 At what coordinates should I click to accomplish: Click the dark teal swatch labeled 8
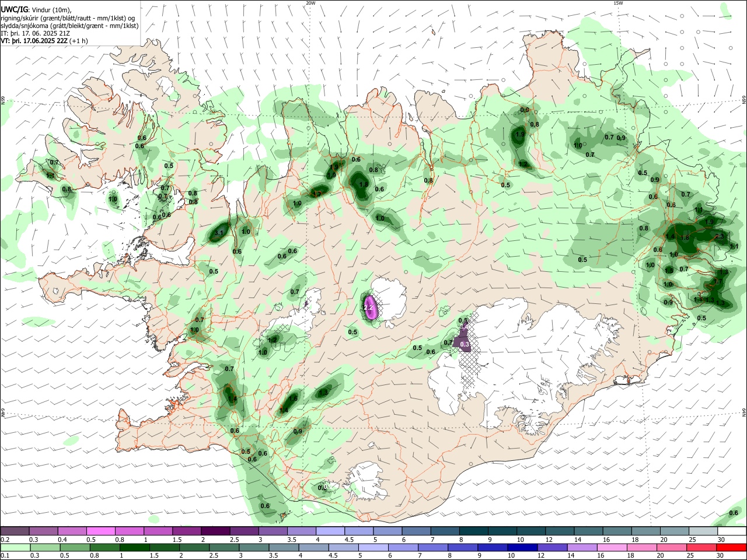click(x=473, y=531)
